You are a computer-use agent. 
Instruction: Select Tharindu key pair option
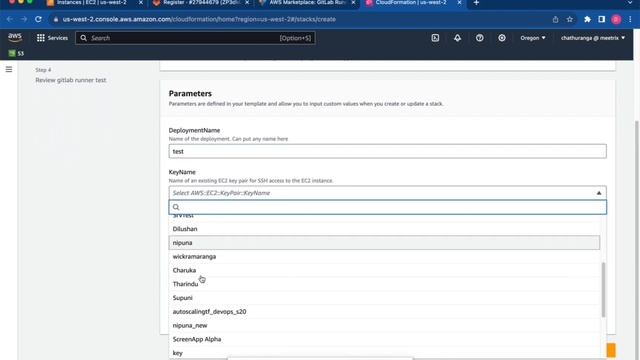[384, 284]
